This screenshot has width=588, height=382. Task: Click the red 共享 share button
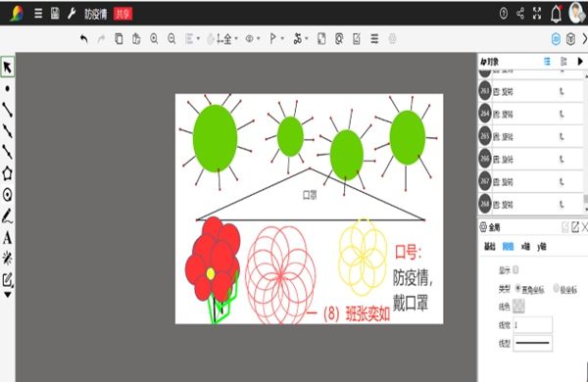click(x=123, y=14)
